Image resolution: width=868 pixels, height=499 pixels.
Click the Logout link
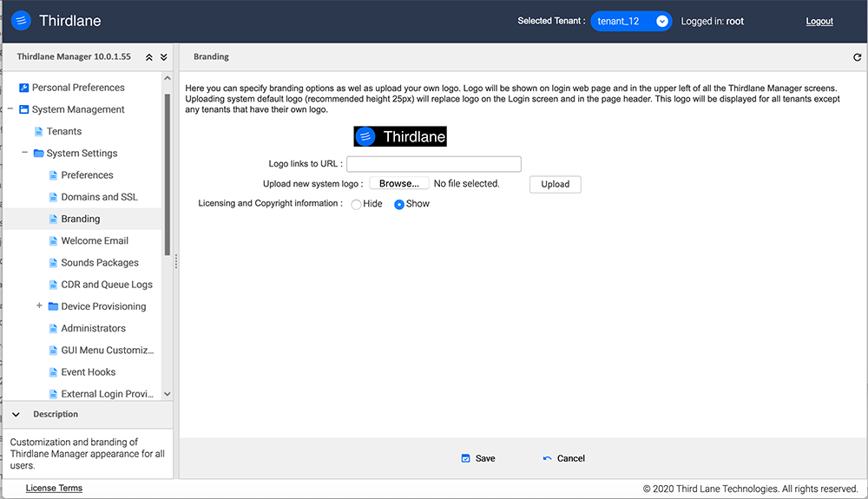point(819,21)
